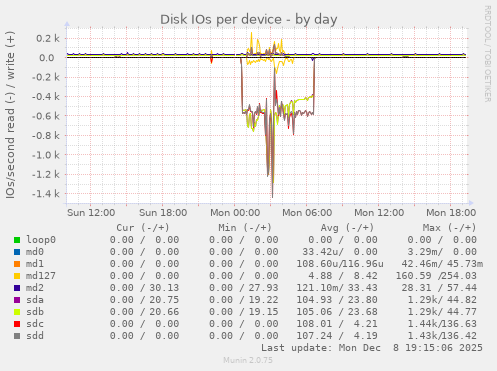Click the red sdc legend swatch
Screen dimensions: 497x371
click(17, 324)
